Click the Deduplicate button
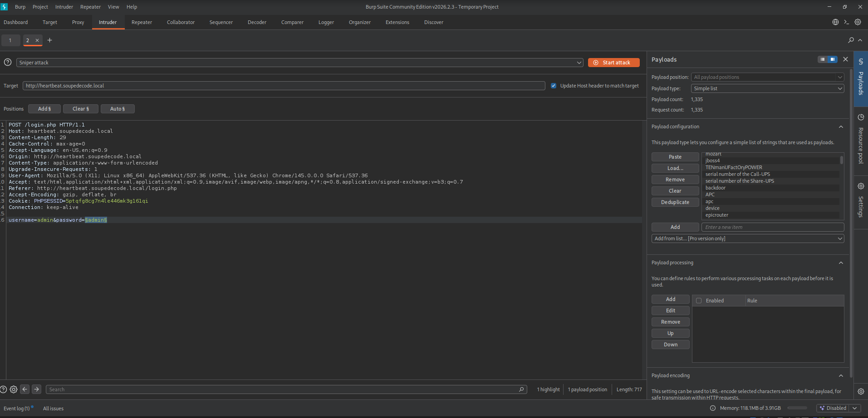 675,202
